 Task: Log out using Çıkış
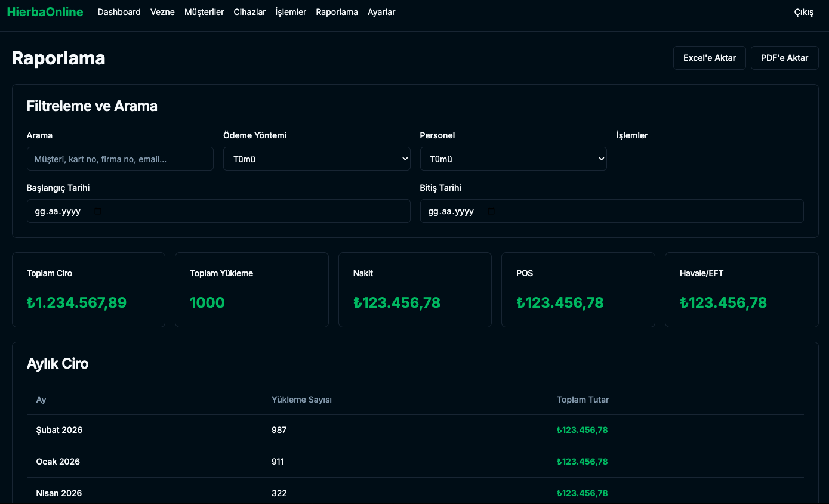coord(803,13)
